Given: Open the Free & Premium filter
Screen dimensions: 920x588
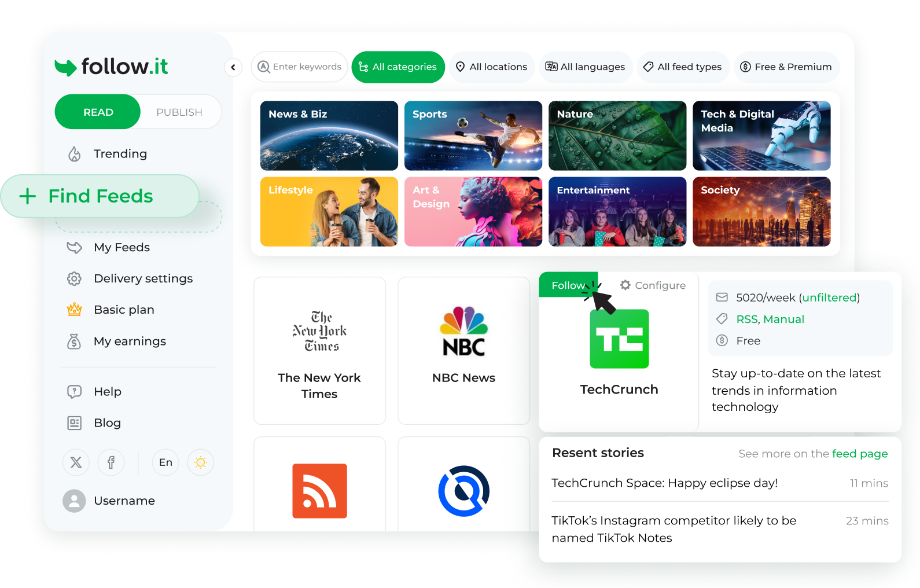Looking at the screenshot, I should [786, 67].
